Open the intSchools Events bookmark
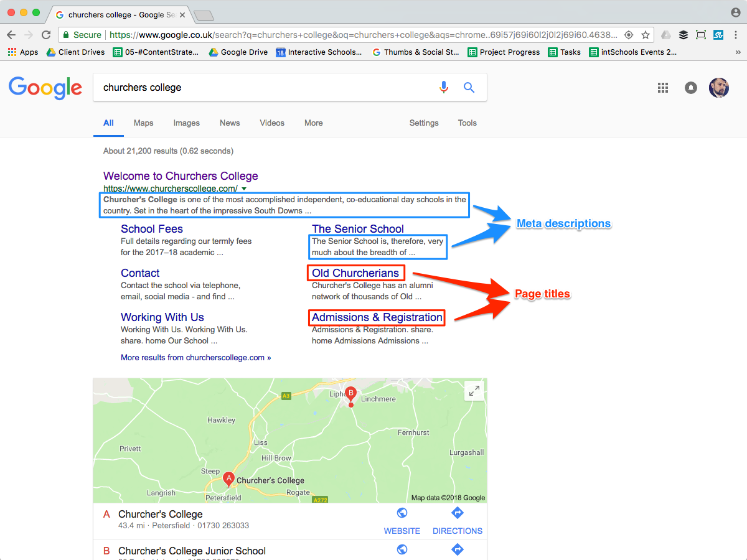 (633, 52)
